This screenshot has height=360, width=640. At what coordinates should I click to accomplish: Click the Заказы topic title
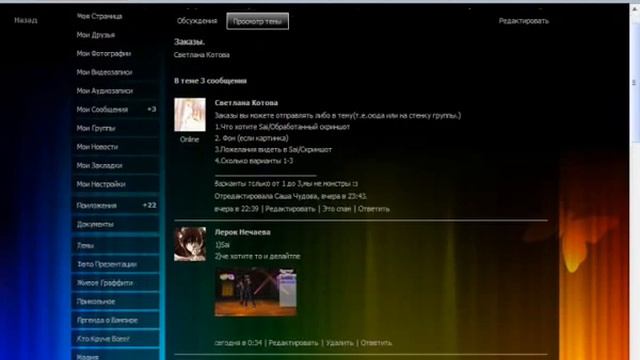189,42
